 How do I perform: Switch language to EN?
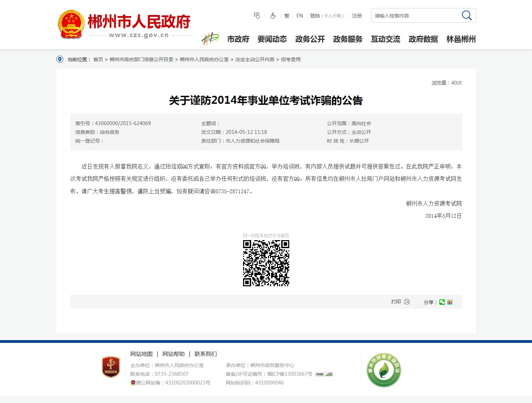[x=299, y=16]
